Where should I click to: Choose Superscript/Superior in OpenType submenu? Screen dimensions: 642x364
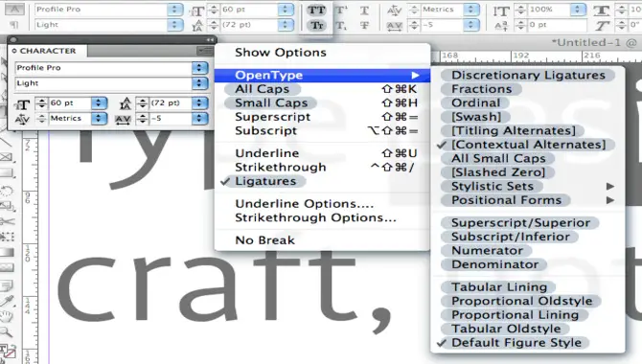[520, 223]
